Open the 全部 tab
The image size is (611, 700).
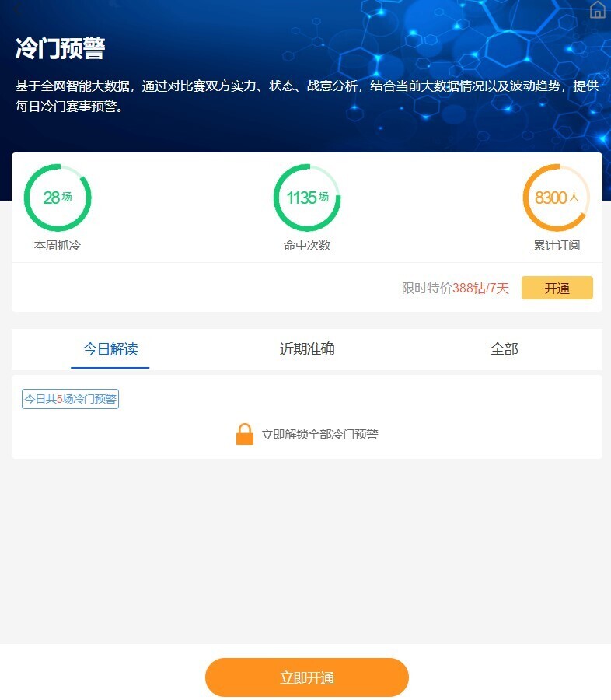click(x=504, y=349)
